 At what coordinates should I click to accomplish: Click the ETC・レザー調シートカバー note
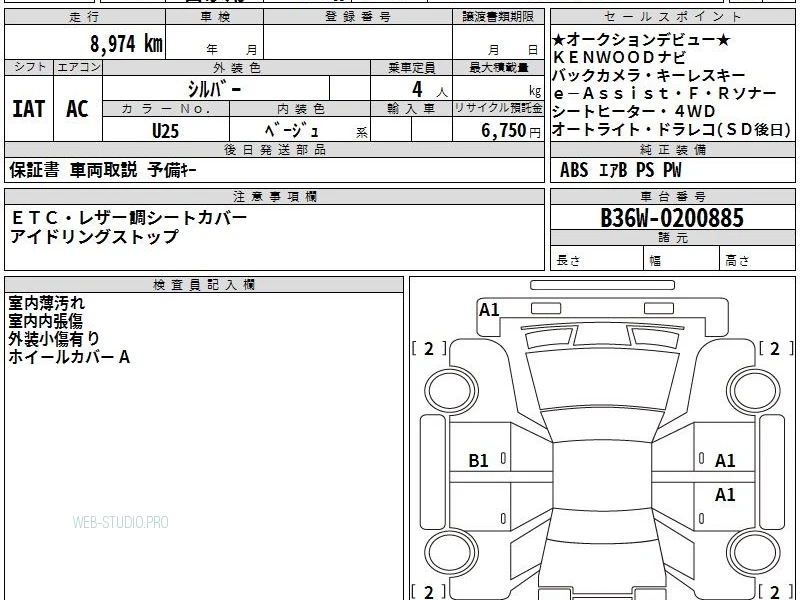click(129, 218)
